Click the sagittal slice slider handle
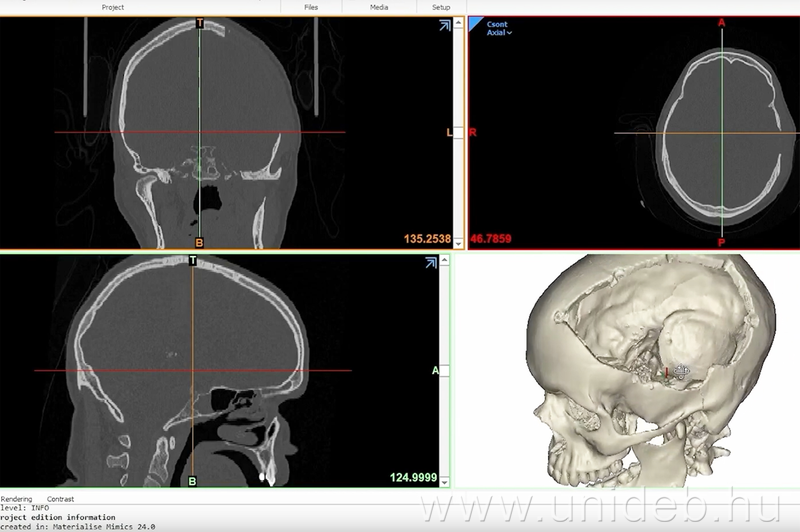 (446, 371)
